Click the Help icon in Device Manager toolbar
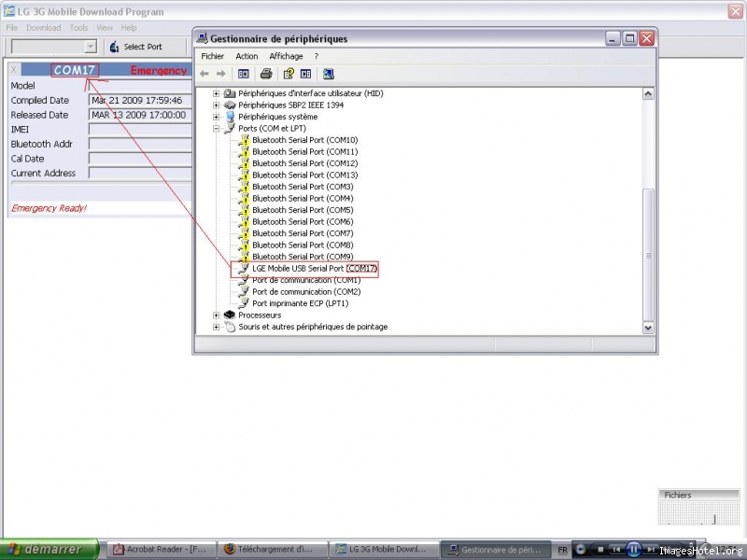This screenshot has width=747, height=560. pyautogui.click(x=286, y=74)
